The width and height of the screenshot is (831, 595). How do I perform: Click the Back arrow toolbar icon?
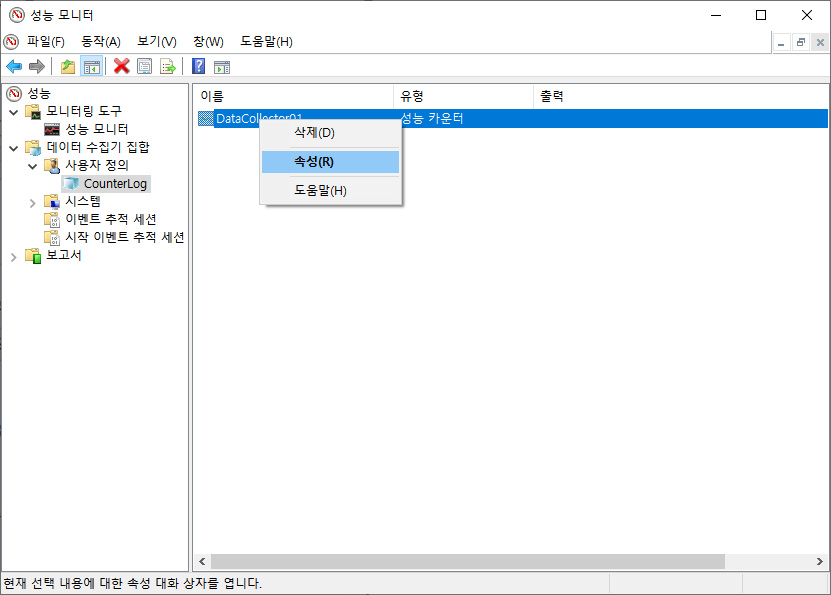coord(14,67)
